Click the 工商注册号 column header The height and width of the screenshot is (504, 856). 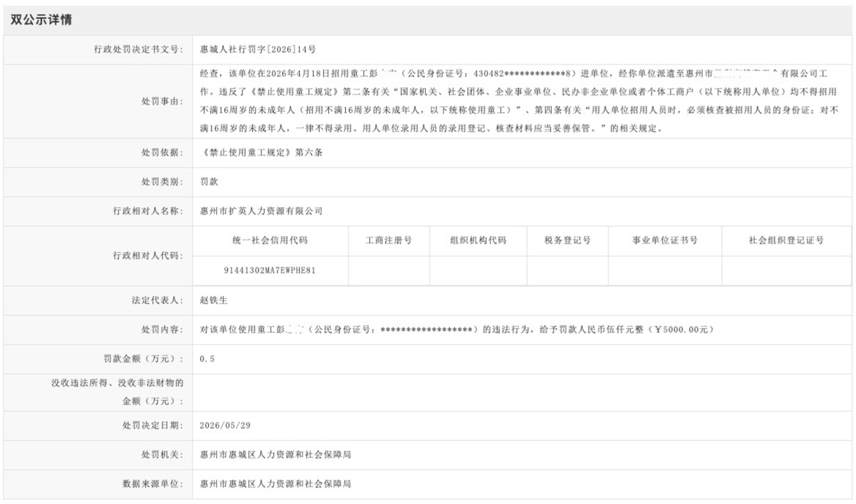[x=388, y=240]
